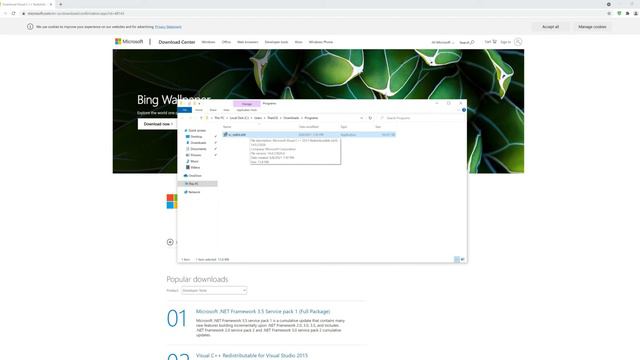Click the Explorer Up one level arrow
This screenshot has height=360, width=640.
tap(201, 118)
